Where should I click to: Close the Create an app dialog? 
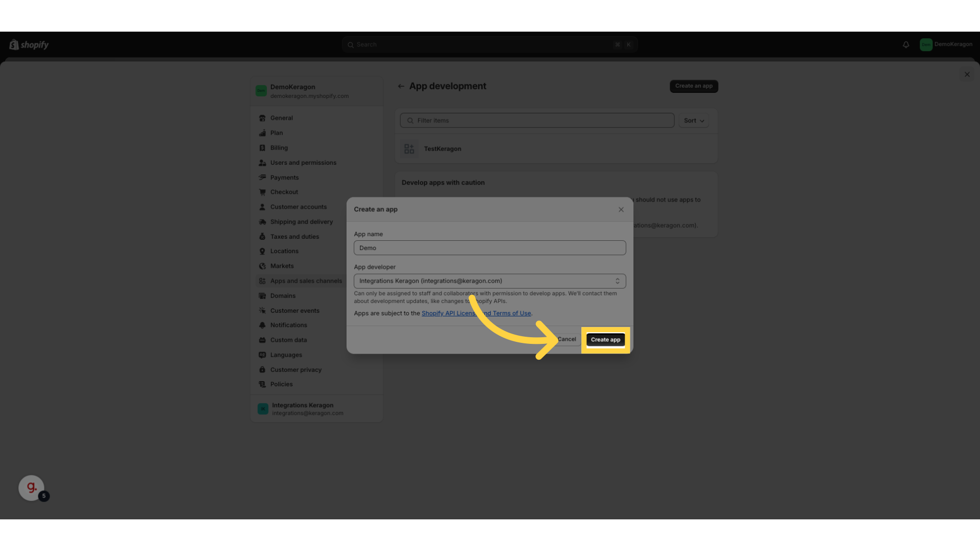click(x=621, y=210)
